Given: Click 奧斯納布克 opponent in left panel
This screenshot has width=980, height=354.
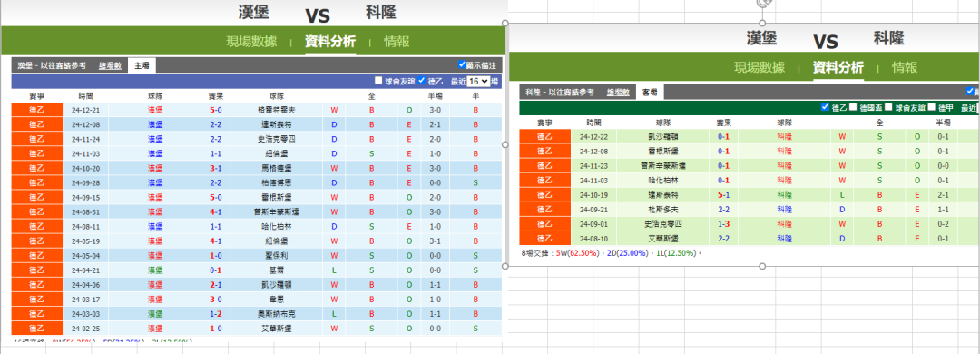Looking at the screenshot, I should [x=276, y=313].
